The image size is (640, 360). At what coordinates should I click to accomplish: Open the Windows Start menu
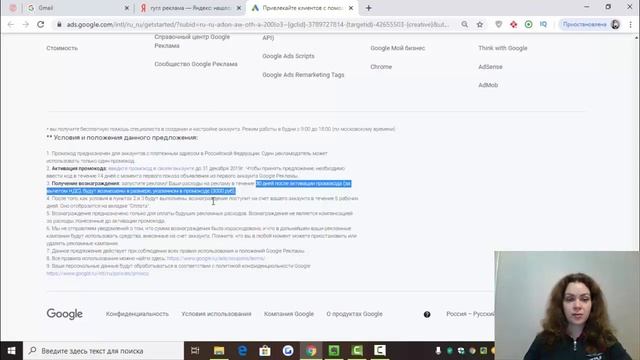click(11, 351)
